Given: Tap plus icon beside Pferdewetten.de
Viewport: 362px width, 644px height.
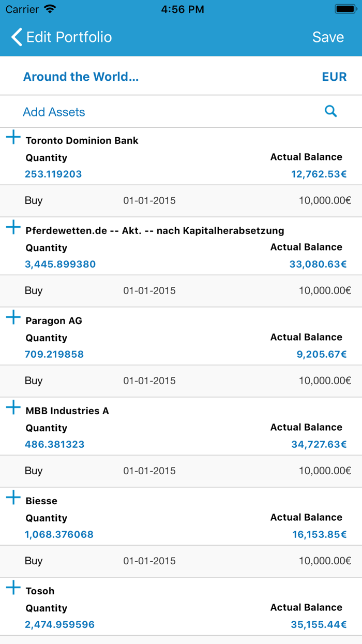Looking at the screenshot, I should [x=13, y=228].
